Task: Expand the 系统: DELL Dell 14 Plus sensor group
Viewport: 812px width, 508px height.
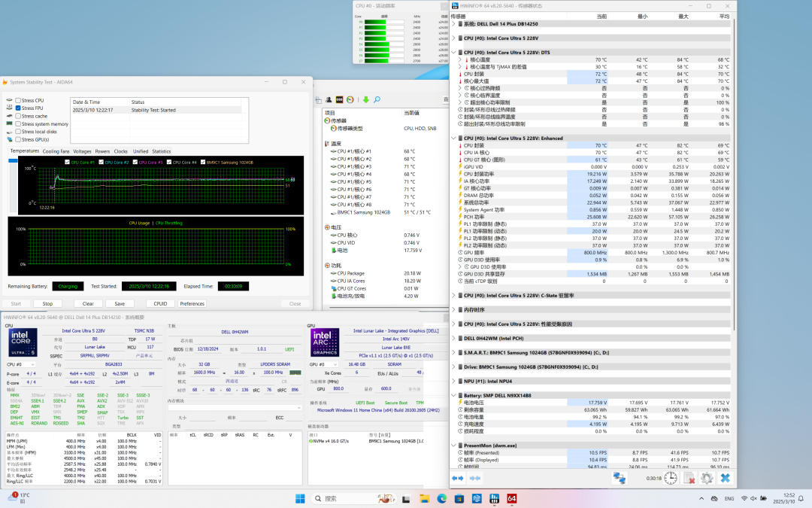Action: pos(453,24)
